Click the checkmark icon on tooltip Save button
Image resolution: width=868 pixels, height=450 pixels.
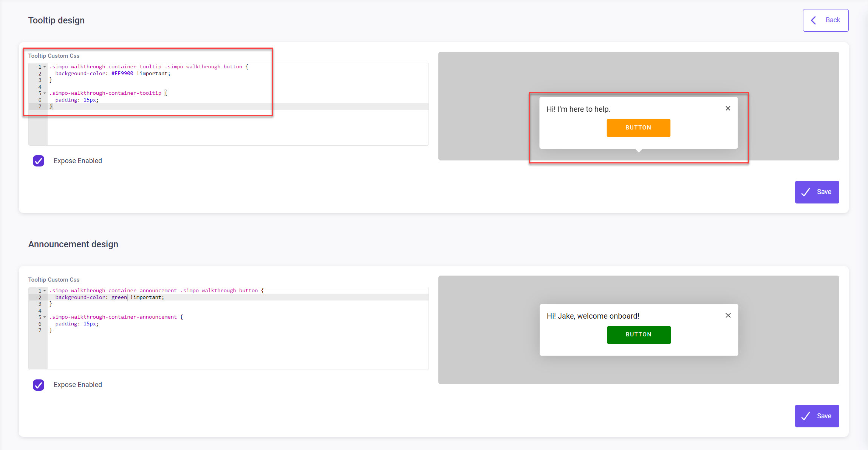[805, 192]
